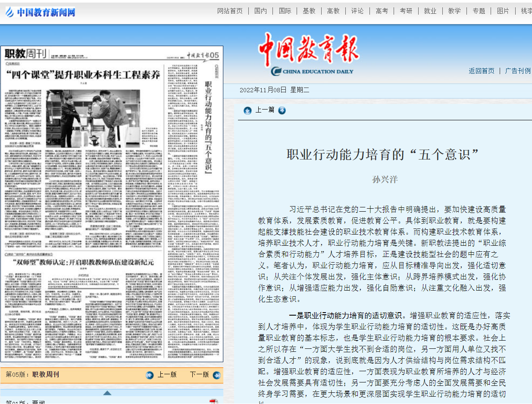Viewport: 532px width, 404px height.
Task: Select 高考 in the top navigation
Action: (x=382, y=11)
